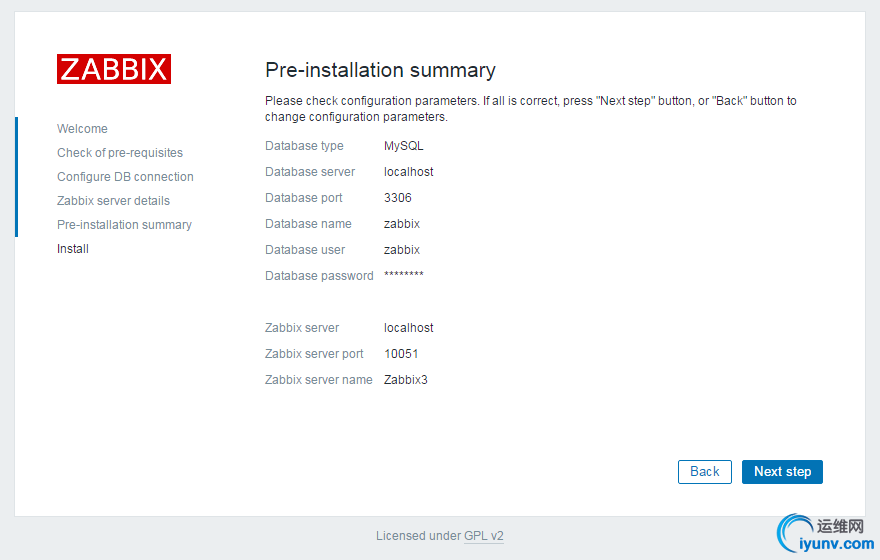Click the Database server localhost value
Image resolution: width=880 pixels, height=560 pixels.
click(x=409, y=172)
